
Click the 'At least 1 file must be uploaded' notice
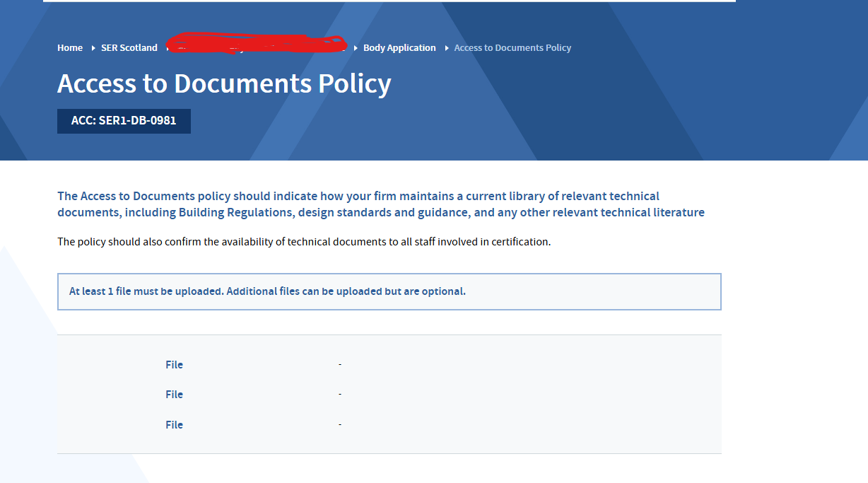tap(267, 291)
